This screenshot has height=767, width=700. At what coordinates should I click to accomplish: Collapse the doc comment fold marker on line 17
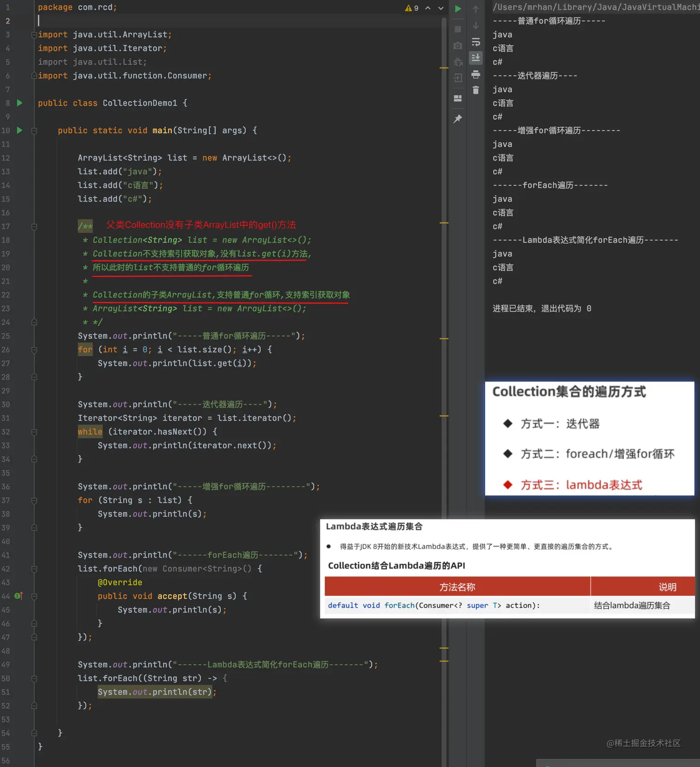[34, 226]
